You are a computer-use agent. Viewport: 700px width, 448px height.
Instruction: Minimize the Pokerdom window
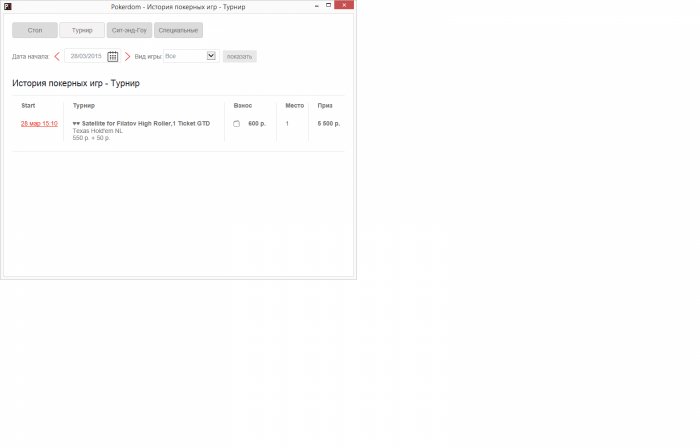coord(317,5)
